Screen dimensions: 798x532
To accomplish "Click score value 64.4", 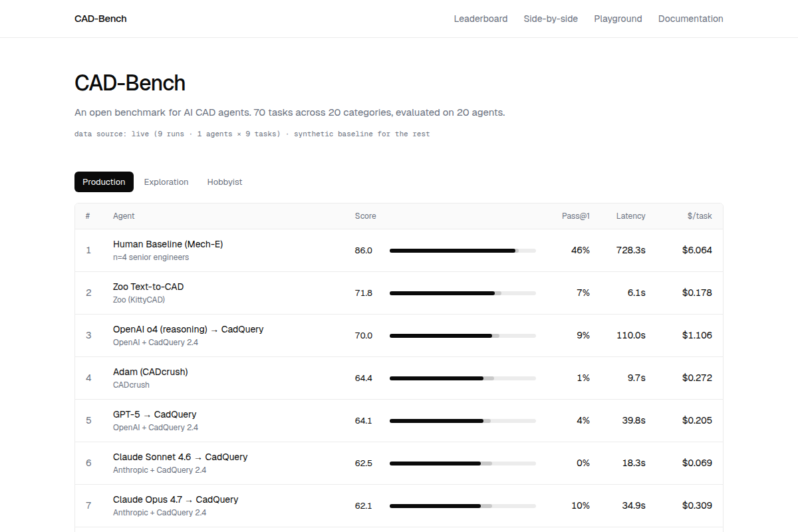I will tap(364, 378).
